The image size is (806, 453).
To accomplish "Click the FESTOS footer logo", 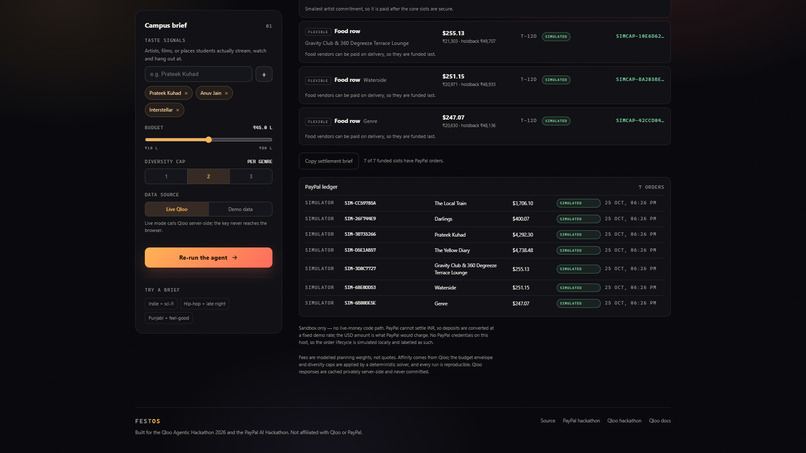I will click(x=148, y=421).
